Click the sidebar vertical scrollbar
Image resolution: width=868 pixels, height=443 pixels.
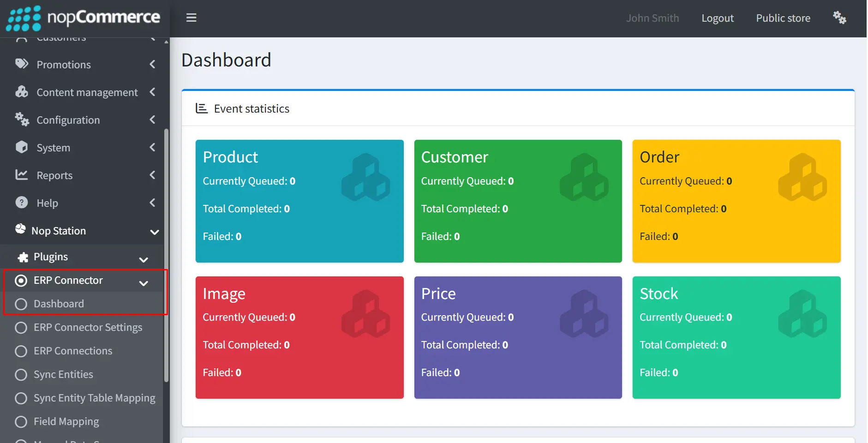[x=166, y=256]
